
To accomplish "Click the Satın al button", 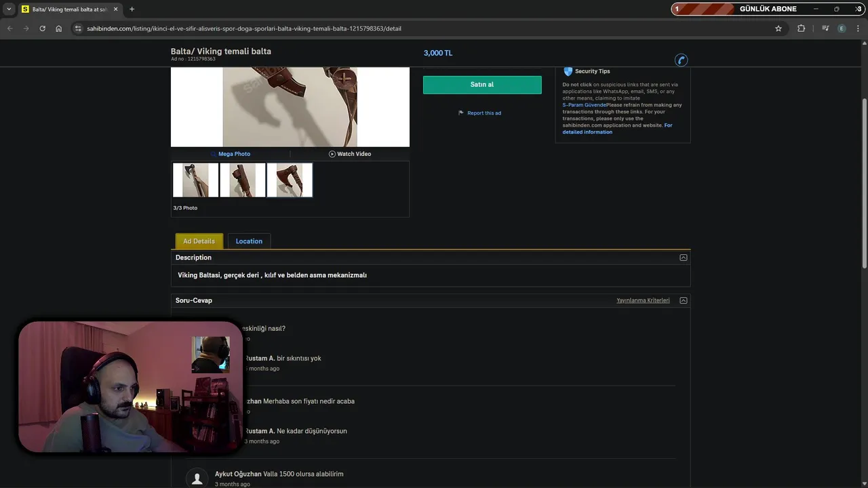I will tap(482, 85).
